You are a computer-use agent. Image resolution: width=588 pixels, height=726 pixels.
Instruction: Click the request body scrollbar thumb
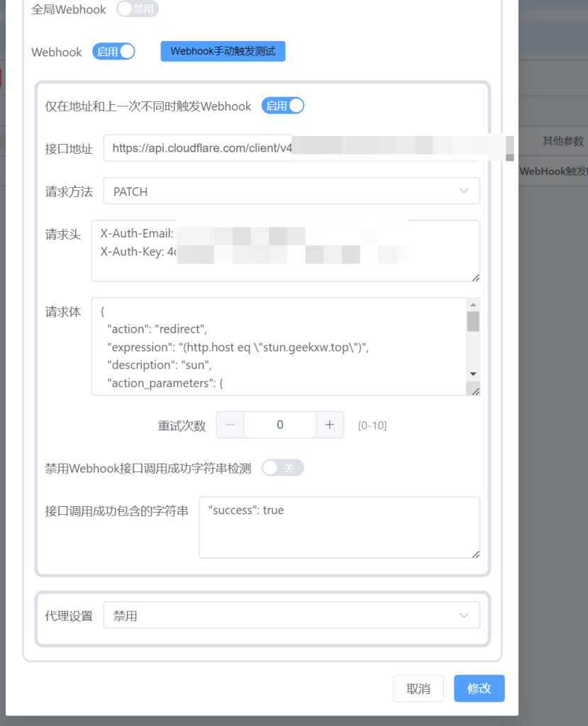472,321
